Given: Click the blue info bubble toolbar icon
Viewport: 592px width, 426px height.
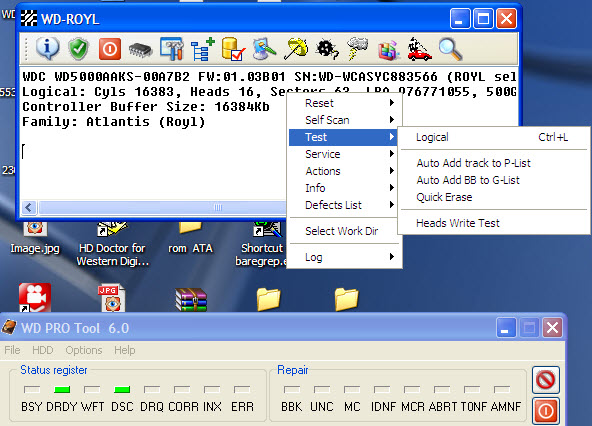Looking at the screenshot, I should (47, 49).
